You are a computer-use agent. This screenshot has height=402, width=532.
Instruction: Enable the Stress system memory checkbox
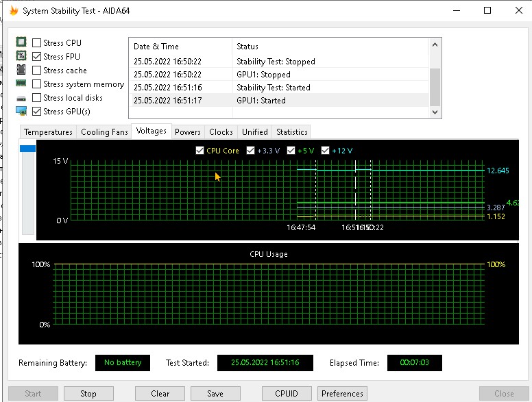pos(36,84)
